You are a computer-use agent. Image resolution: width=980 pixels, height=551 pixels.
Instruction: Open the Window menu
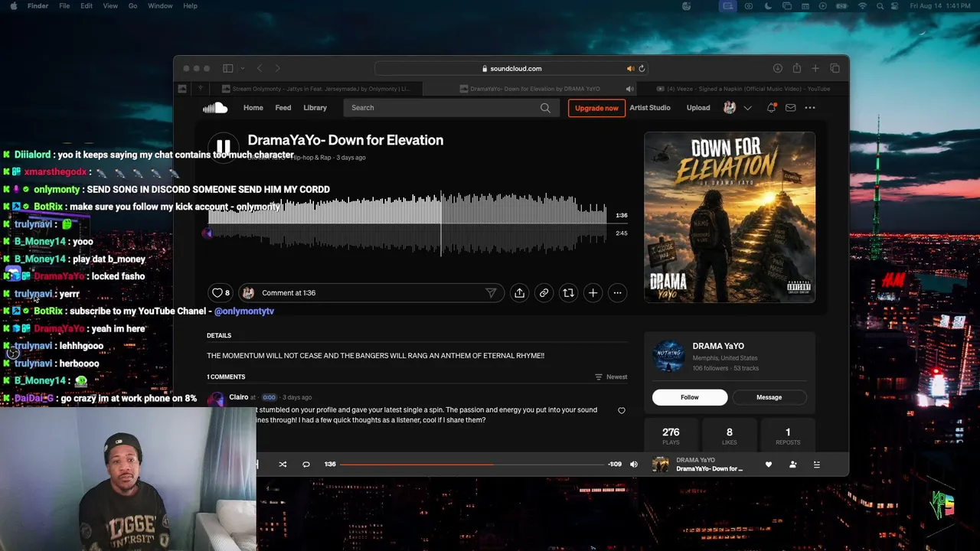[160, 6]
